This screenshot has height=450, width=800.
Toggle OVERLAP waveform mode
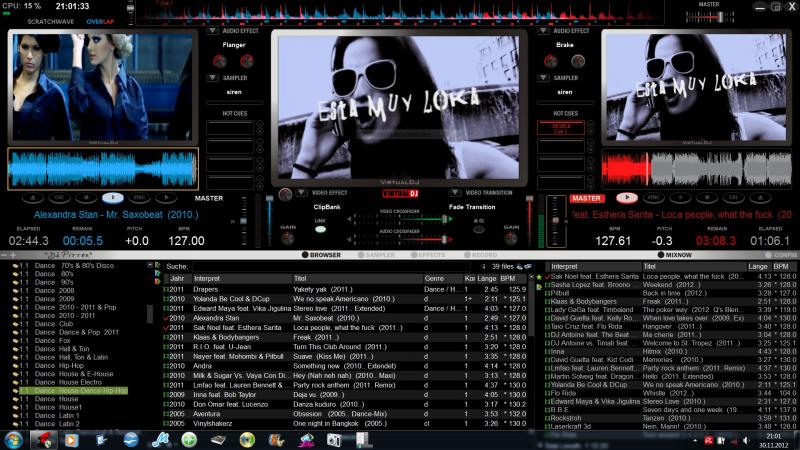(100, 20)
